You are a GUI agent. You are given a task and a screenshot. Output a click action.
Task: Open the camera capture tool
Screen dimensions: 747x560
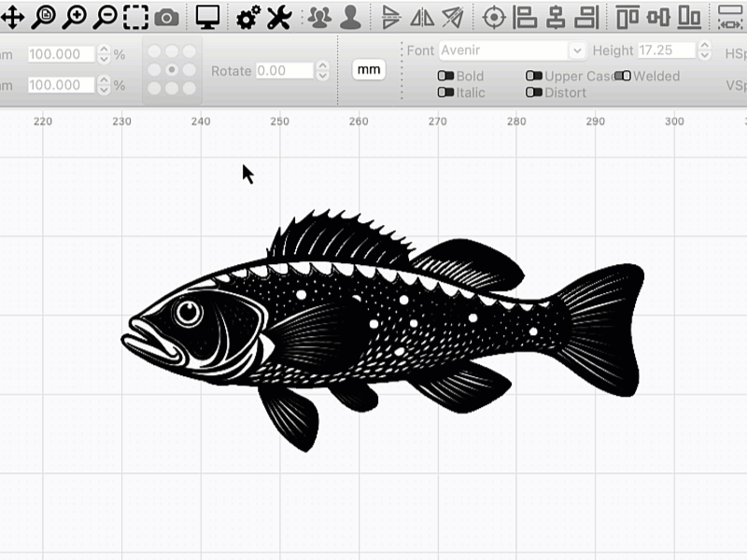point(167,16)
